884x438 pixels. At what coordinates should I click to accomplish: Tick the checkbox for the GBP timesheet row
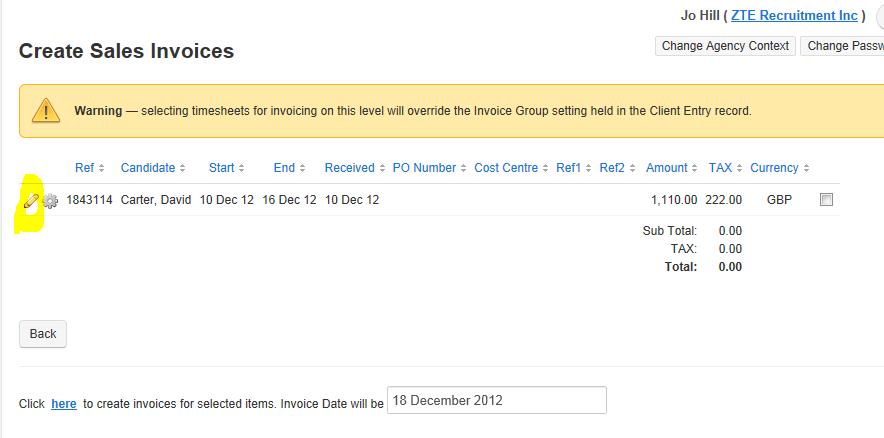click(x=826, y=200)
